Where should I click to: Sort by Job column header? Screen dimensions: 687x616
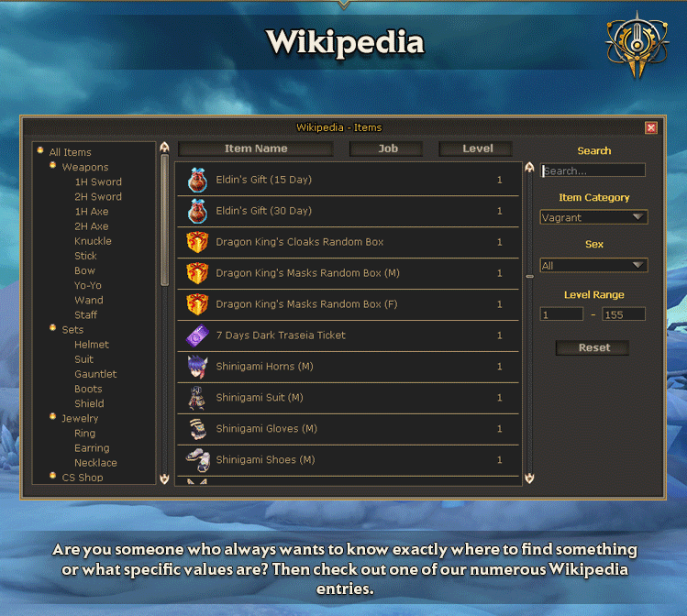[x=386, y=148]
